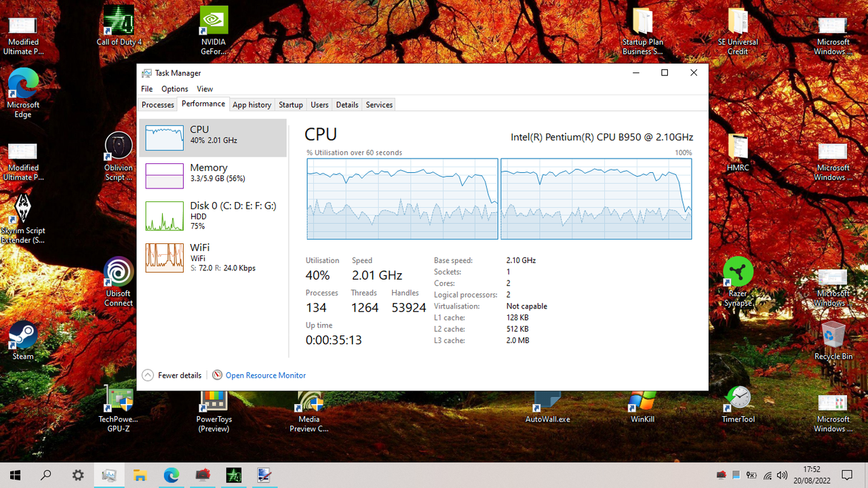The width and height of the screenshot is (868, 488).
Task: Select the Skyrim Script Extender shortcut
Action: click(x=23, y=219)
